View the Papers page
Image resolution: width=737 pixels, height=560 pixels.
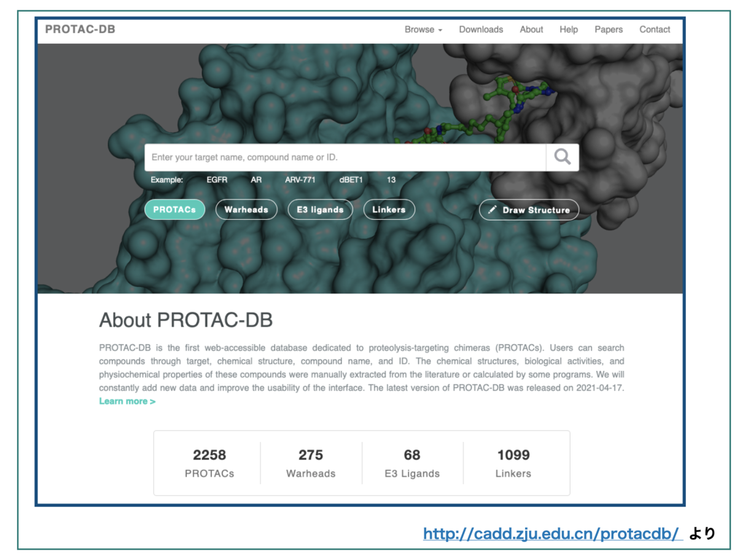(x=609, y=29)
